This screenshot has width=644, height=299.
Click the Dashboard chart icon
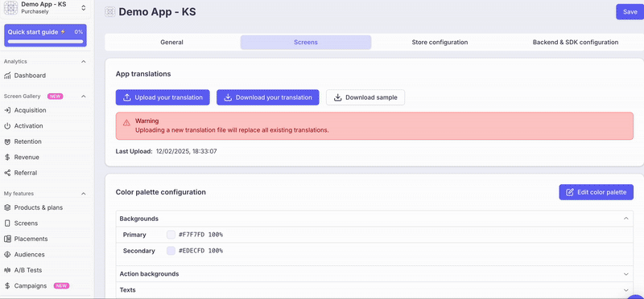point(7,76)
